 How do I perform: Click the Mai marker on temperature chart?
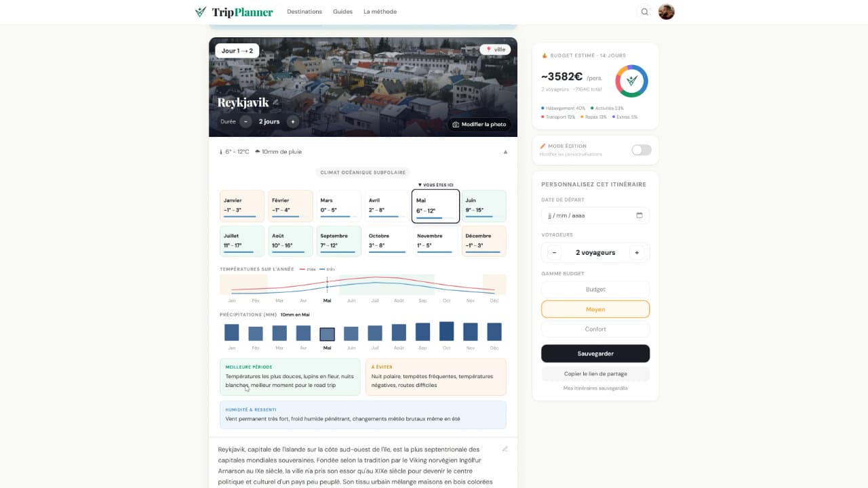click(x=327, y=285)
